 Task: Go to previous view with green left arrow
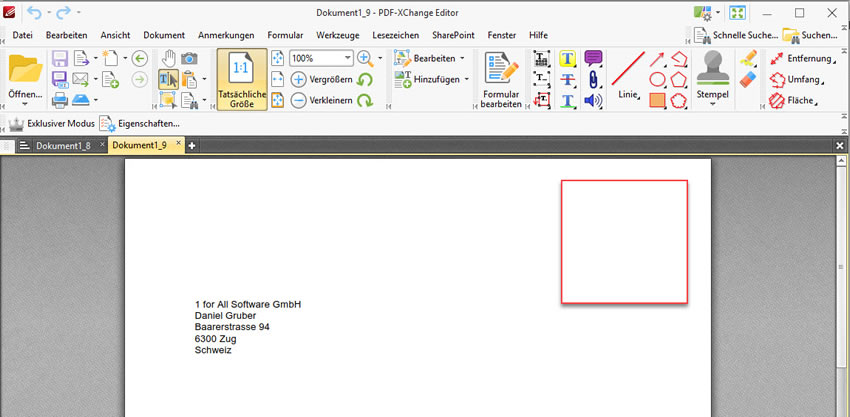140,58
